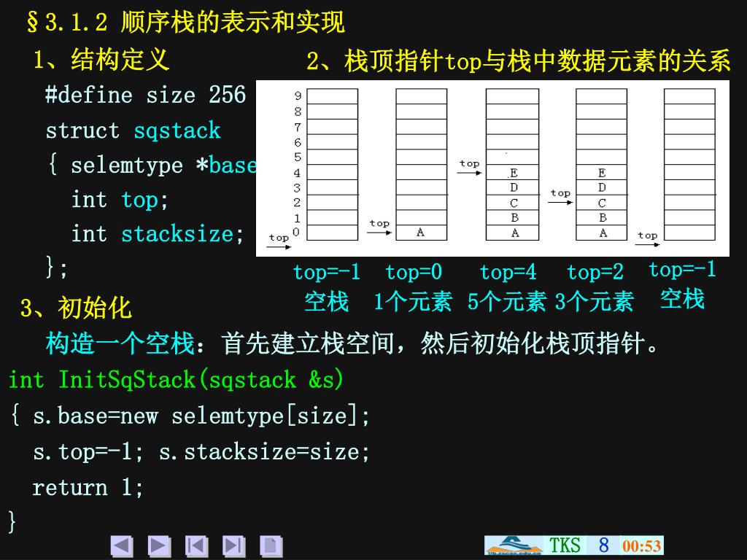The width and height of the screenshot is (747, 560).
Task: Advance to the next slide with the right-arrow button
Action: click(159, 545)
